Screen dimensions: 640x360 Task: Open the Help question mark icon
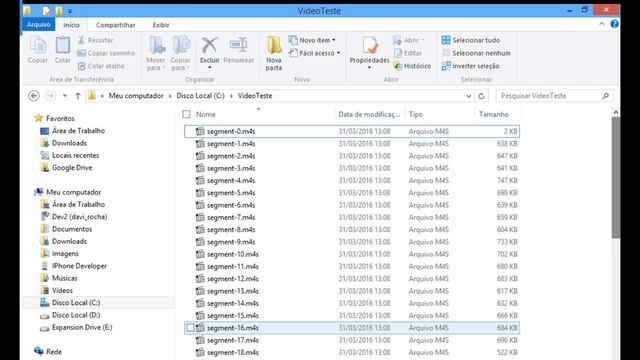tap(614, 24)
